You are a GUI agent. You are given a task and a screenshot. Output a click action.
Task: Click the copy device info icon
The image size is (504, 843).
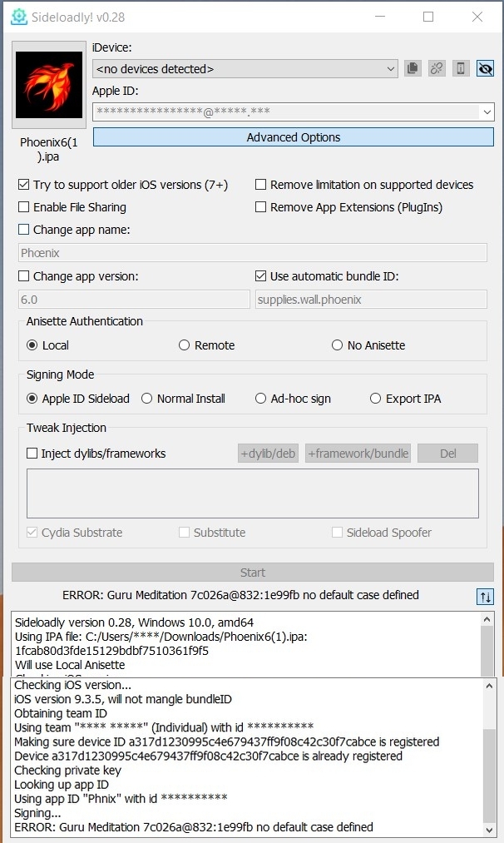[x=413, y=69]
